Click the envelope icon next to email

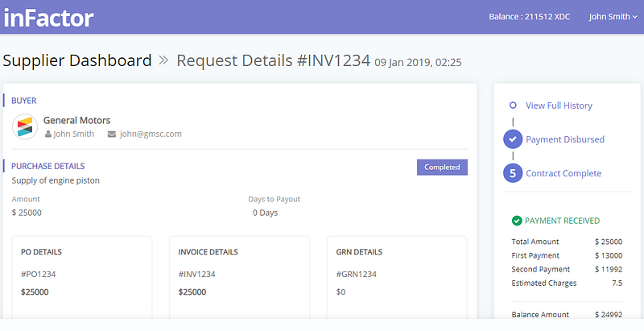pos(111,134)
